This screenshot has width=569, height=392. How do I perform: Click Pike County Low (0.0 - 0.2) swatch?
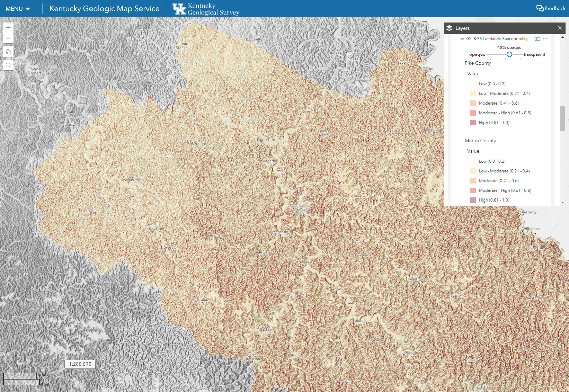[473, 84]
